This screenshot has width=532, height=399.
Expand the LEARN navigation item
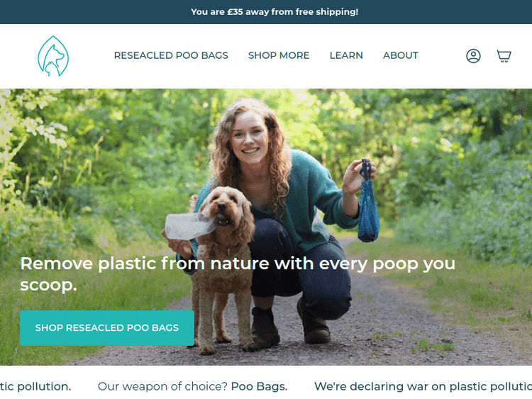[x=346, y=55]
